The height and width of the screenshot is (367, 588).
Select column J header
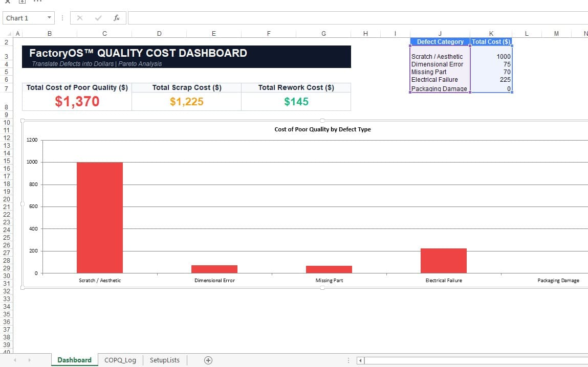pyautogui.click(x=440, y=34)
